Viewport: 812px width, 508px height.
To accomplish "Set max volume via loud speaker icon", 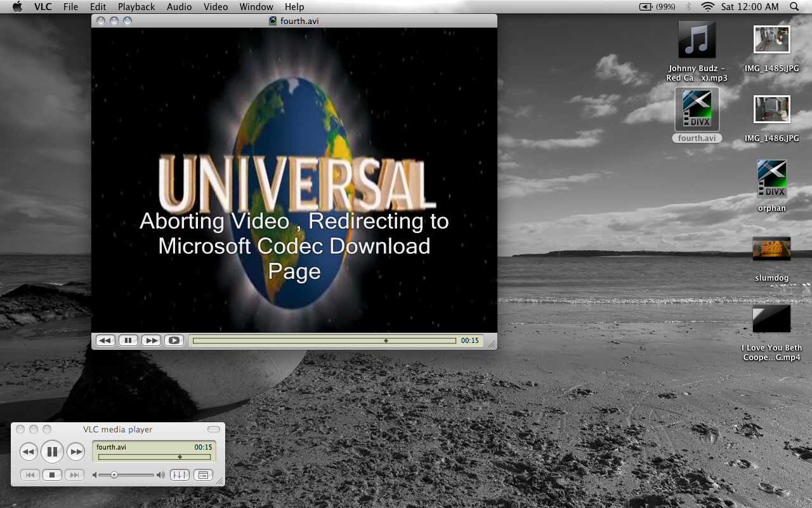I will pos(160,475).
